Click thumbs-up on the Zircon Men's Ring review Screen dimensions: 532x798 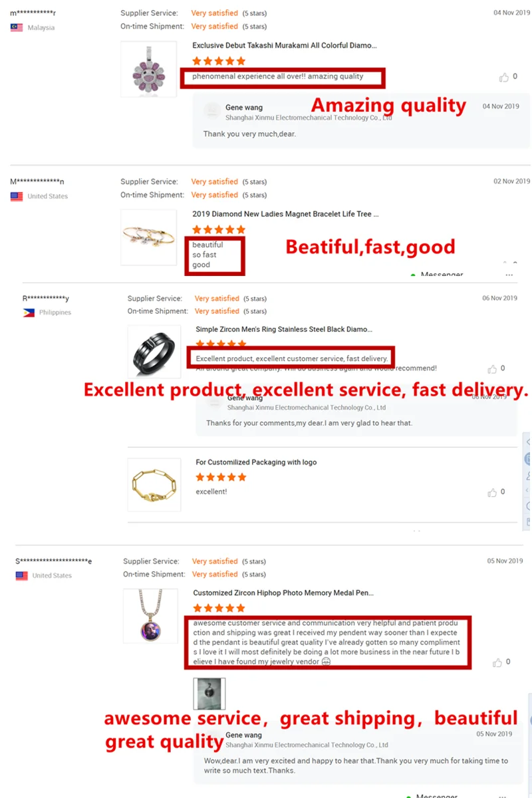click(x=492, y=369)
